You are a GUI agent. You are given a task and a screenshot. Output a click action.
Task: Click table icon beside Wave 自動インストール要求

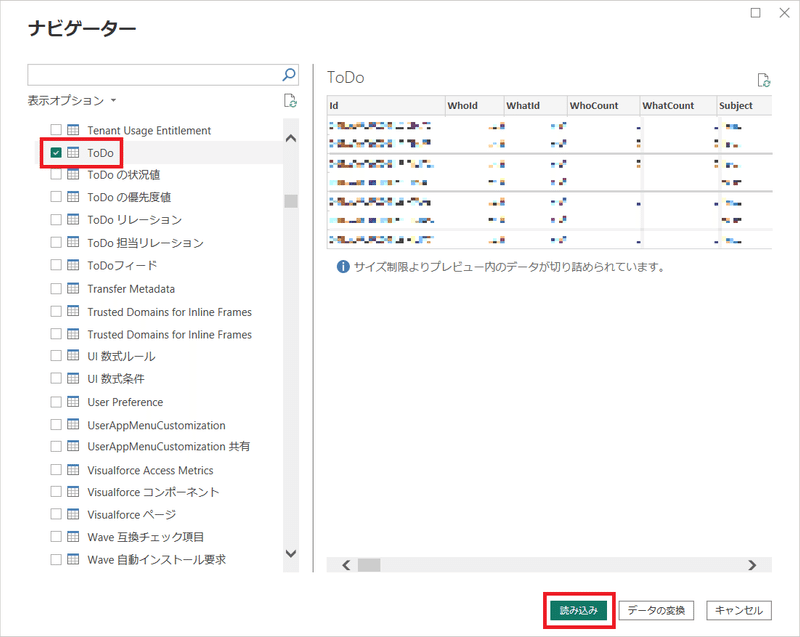[x=73, y=559]
